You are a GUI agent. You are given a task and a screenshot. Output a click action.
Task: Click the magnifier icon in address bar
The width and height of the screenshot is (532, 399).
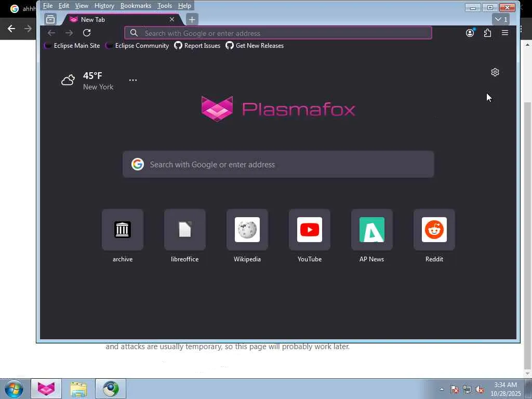134,33
